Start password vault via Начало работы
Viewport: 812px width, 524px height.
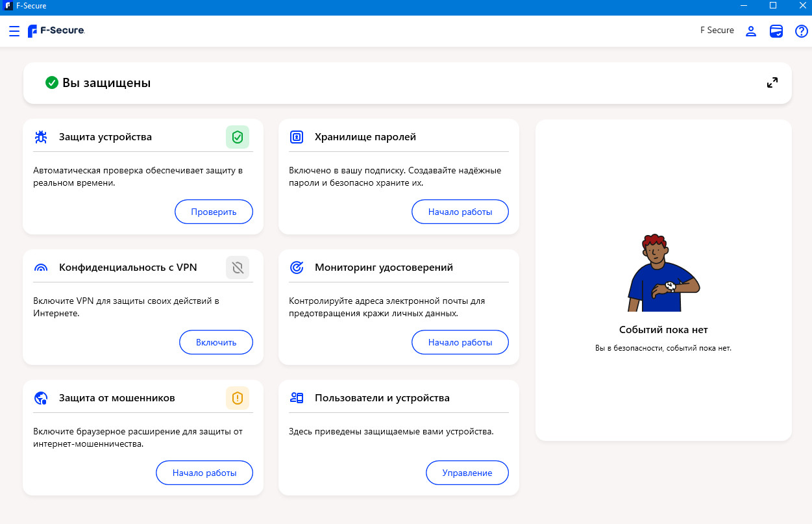click(x=460, y=212)
